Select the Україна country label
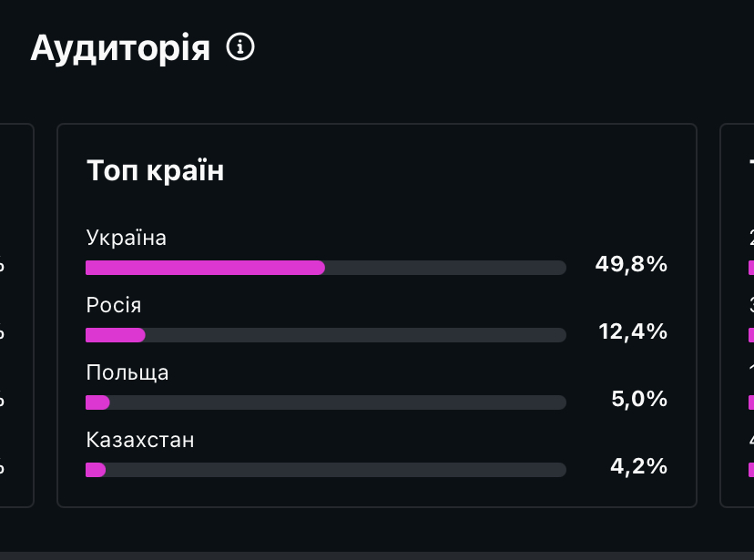Image resolution: width=754 pixels, height=560 pixels. (127, 238)
